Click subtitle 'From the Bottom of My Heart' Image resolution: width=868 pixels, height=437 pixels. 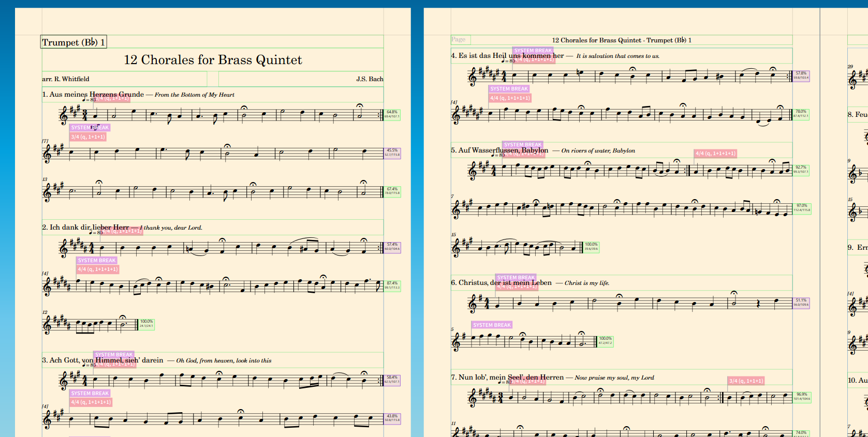(195, 95)
